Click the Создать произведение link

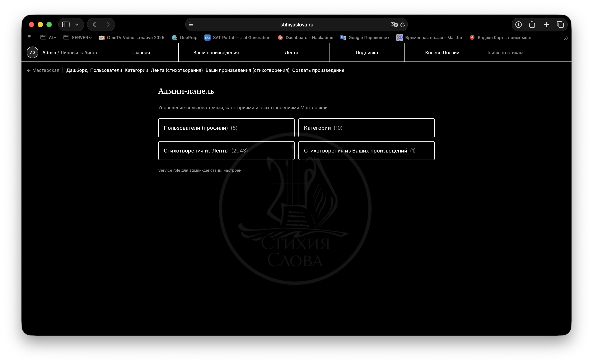click(318, 70)
